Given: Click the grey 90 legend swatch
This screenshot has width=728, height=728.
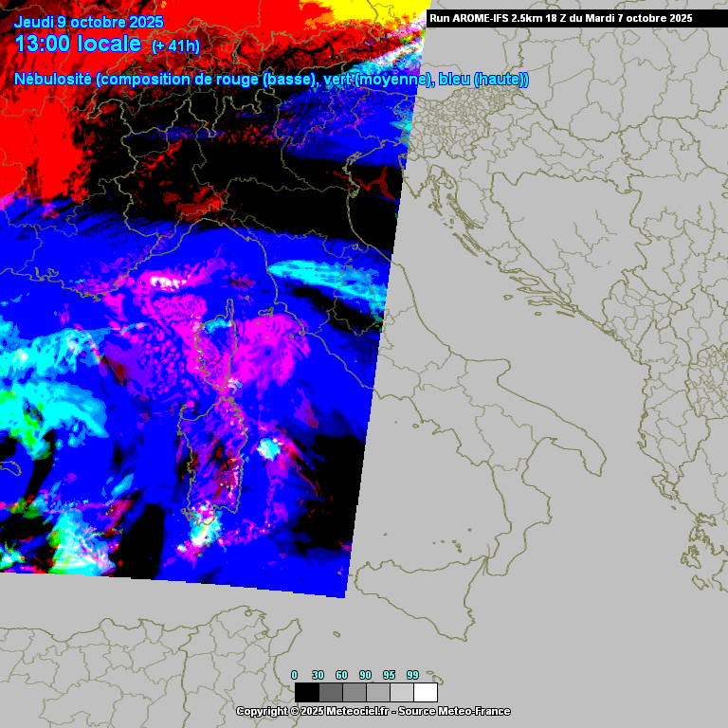Looking at the screenshot, I should pos(377,692).
